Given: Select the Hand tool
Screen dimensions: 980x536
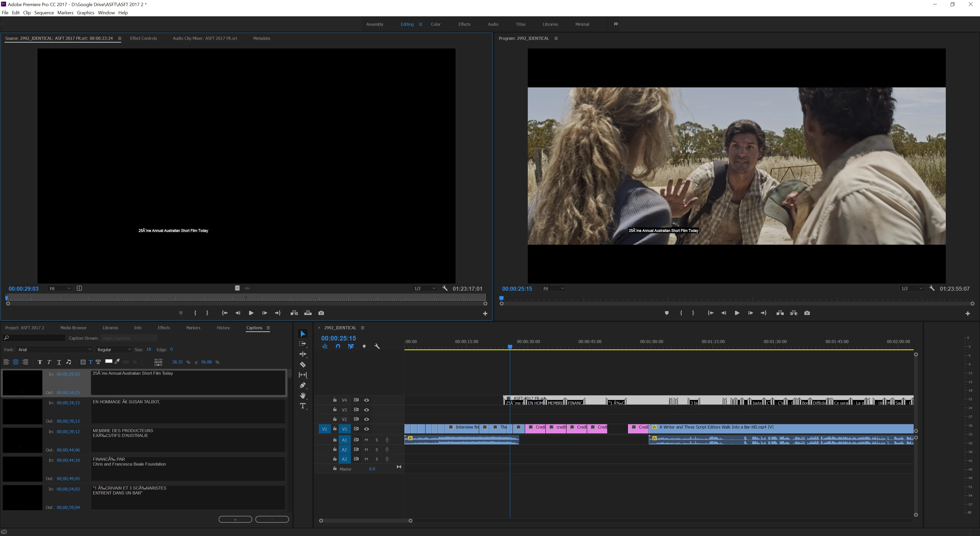Looking at the screenshot, I should click(x=303, y=396).
